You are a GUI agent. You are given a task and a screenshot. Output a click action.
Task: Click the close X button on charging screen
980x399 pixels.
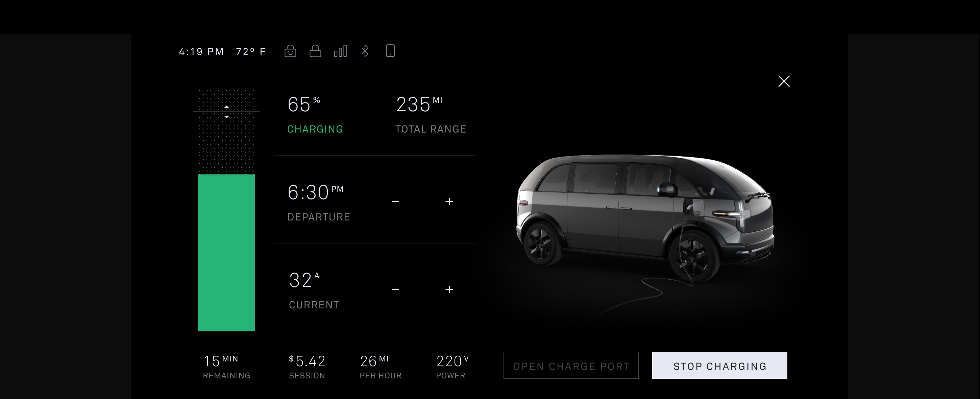click(784, 81)
